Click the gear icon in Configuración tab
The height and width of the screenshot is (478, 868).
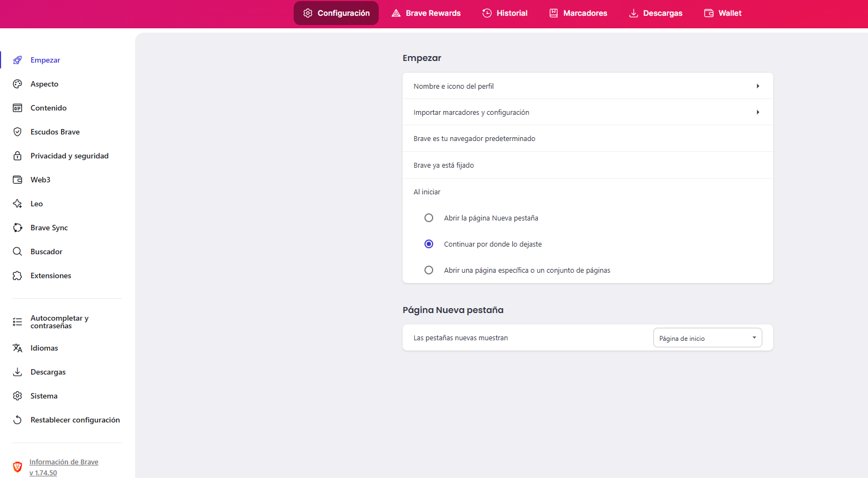pos(308,13)
